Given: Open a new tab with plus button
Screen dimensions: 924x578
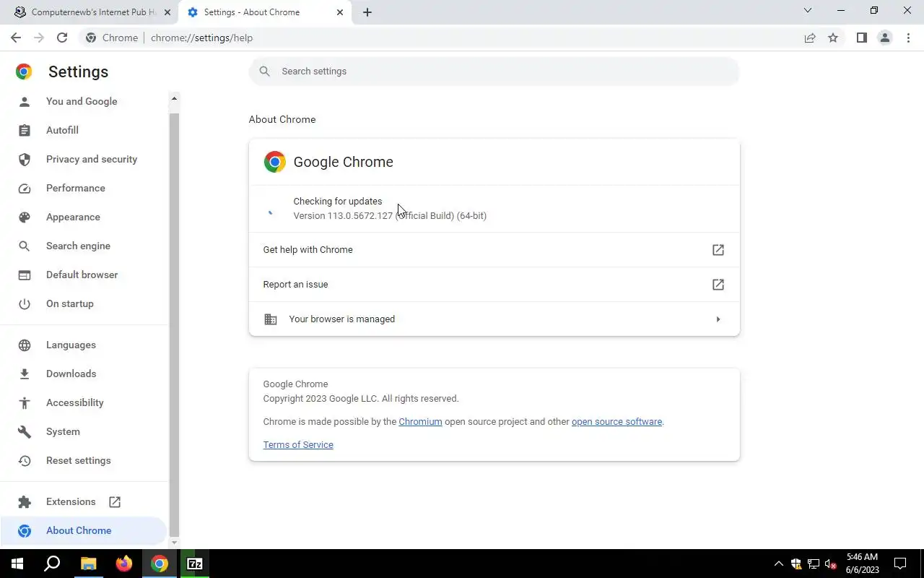Looking at the screenshot, I should tap(367, 12).
